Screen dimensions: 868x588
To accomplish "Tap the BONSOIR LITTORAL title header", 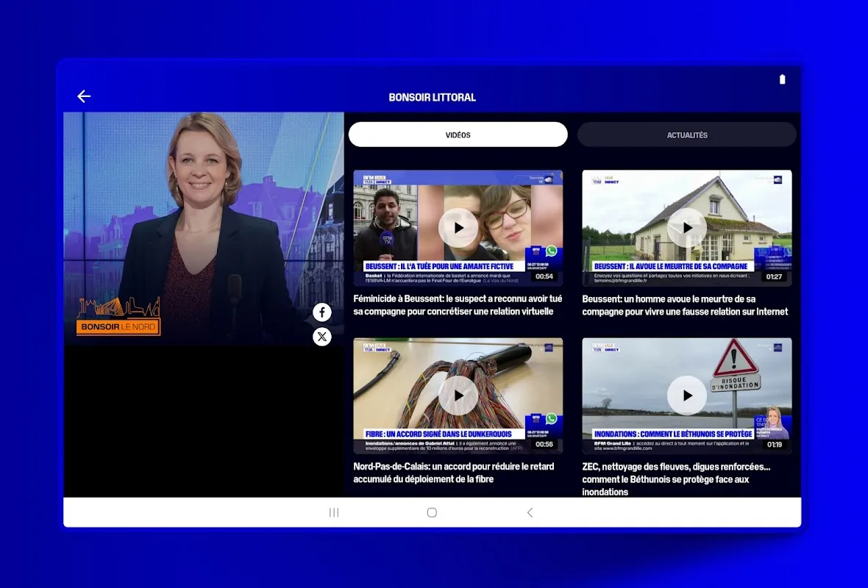I will click(x=432, y=97).
